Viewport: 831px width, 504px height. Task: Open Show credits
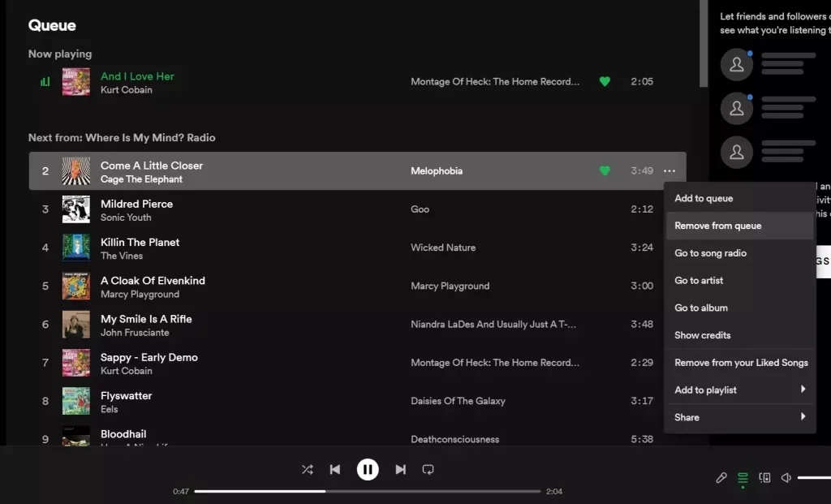(740, 335)
